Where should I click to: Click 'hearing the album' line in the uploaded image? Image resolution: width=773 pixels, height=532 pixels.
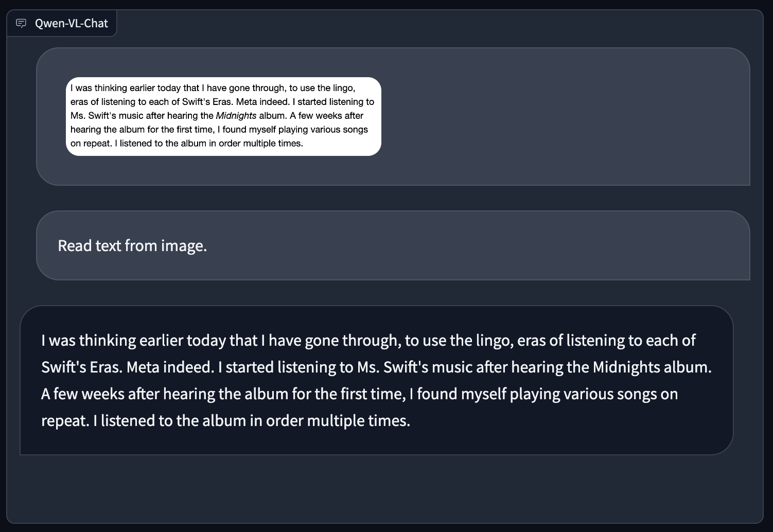219,130
